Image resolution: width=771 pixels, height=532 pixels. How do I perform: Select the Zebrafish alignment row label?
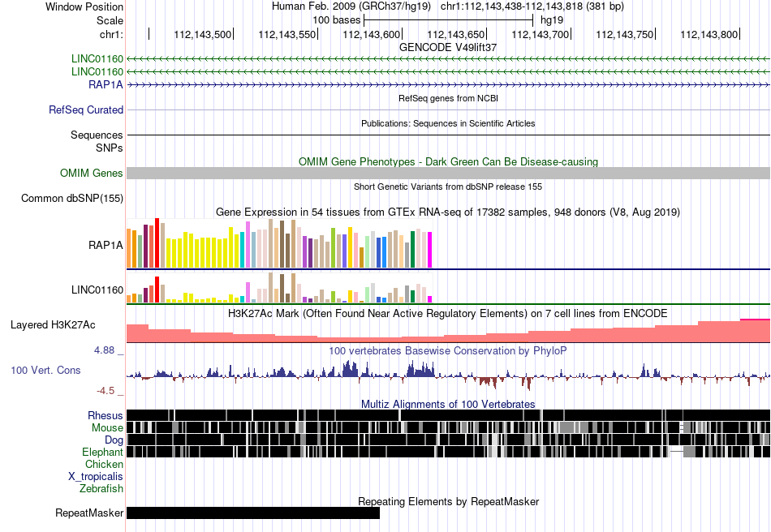pos(101,489)
